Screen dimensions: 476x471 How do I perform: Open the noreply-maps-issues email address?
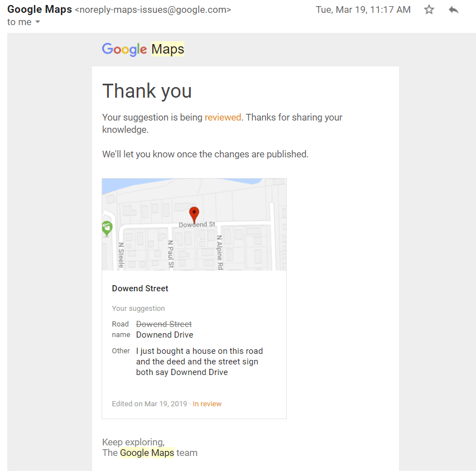coord(152,9)
